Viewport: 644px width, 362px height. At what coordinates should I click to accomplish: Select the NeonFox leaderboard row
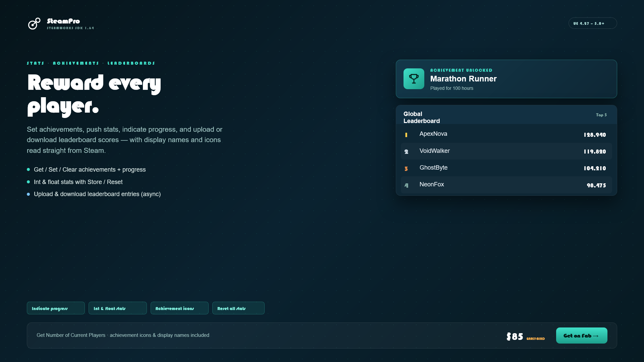(x=506, y=185)
